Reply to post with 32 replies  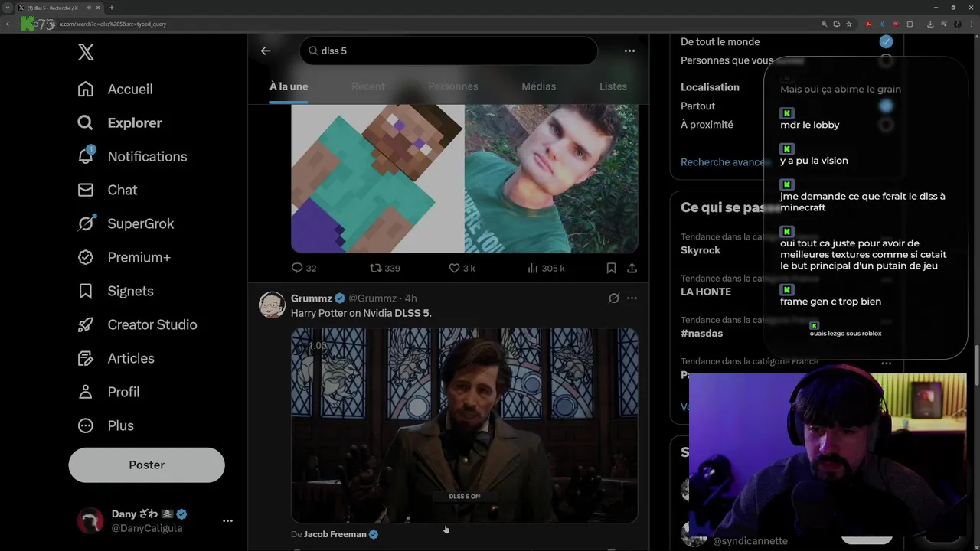tap(304, 268)
